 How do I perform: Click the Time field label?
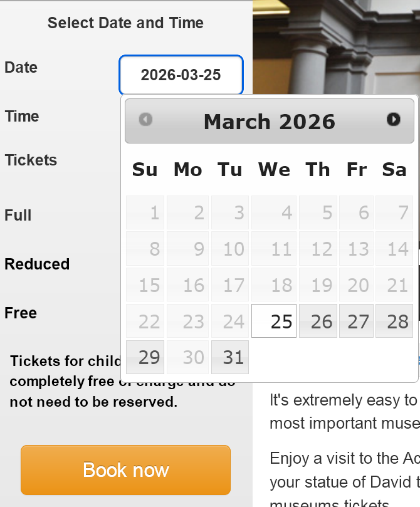(x=22, y=116)
